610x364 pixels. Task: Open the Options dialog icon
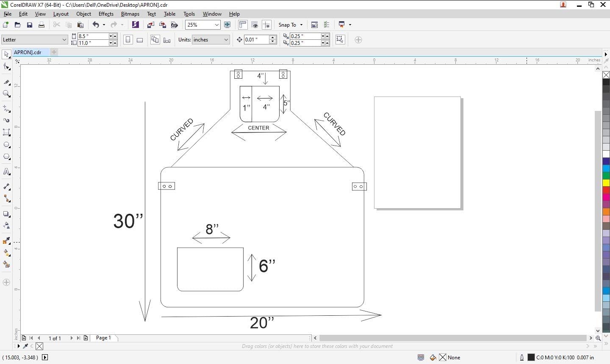pos(327,25)
